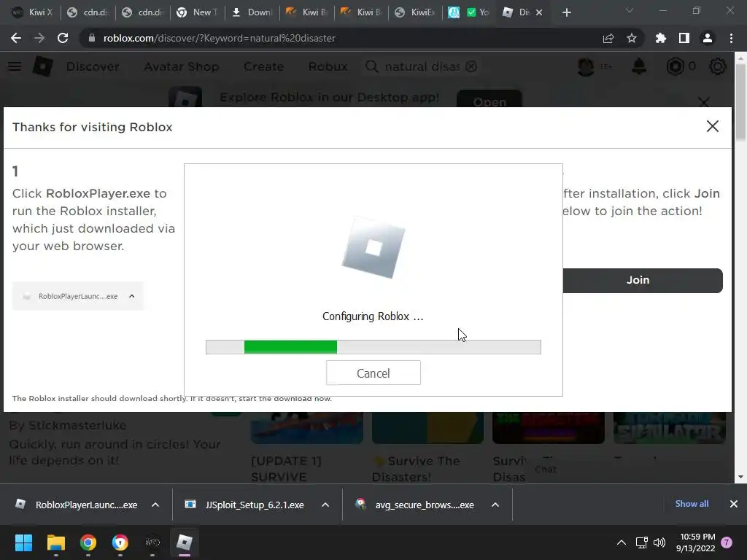Open the clock and date in taskbar
This screenshot has width=747, height=560.
pos(695,542)
